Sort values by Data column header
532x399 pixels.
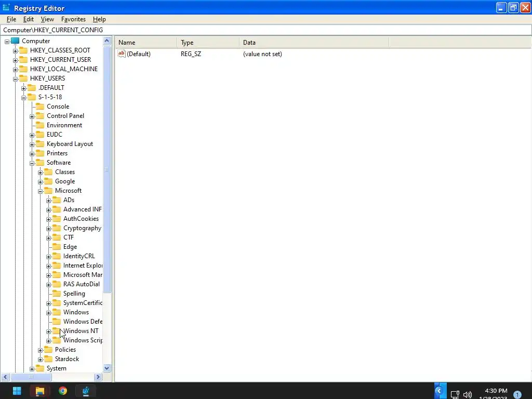tap(314, 43)
